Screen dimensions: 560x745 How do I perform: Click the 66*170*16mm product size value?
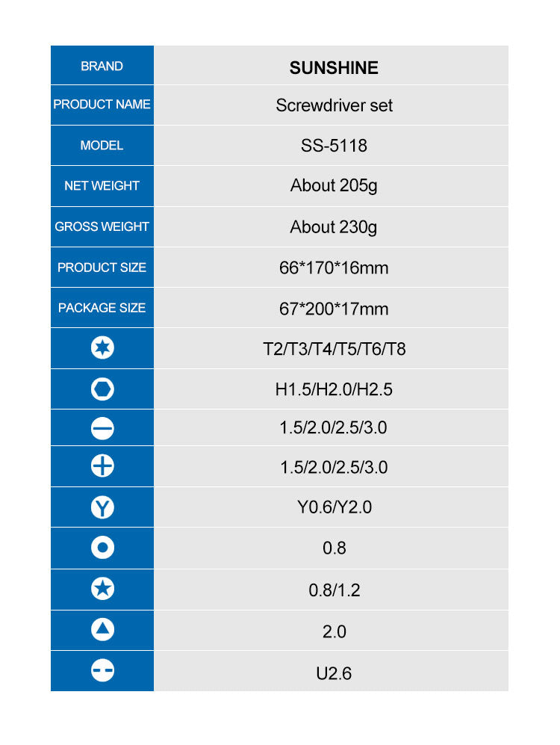(x=334, y=268)
